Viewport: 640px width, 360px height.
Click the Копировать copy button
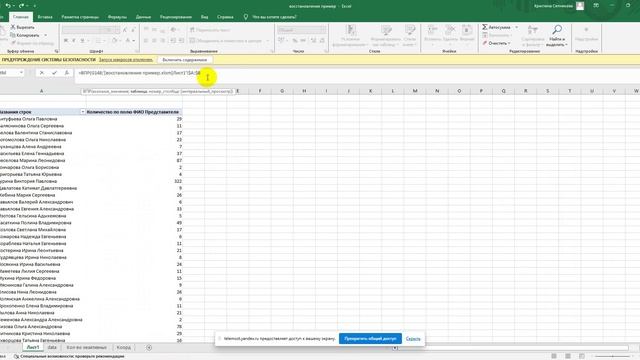pos(24,35)
